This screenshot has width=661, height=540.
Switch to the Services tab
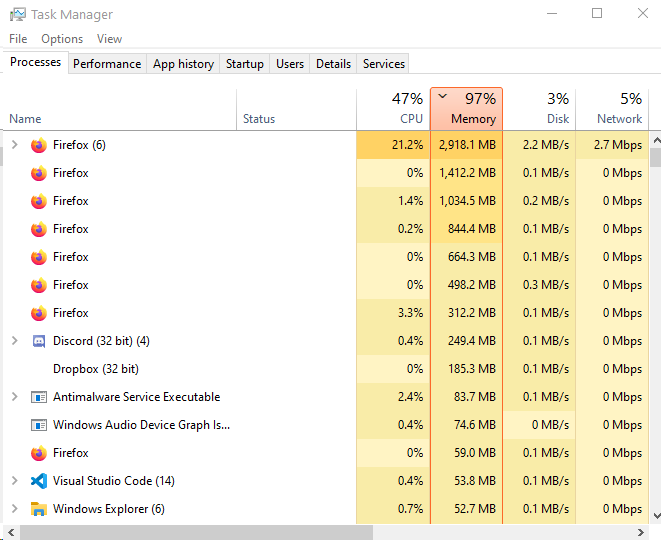[x=384, y=64]
